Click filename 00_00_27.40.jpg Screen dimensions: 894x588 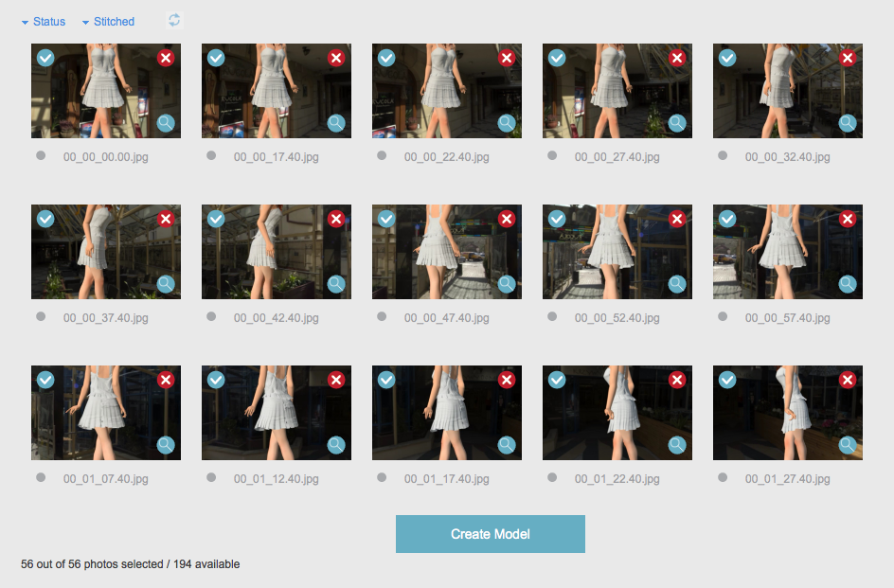[617, 157]
